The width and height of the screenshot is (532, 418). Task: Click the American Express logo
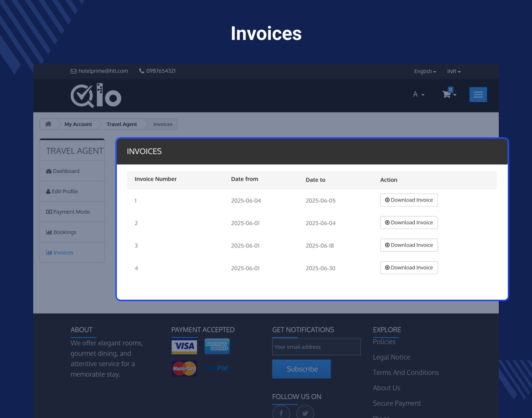217,346
